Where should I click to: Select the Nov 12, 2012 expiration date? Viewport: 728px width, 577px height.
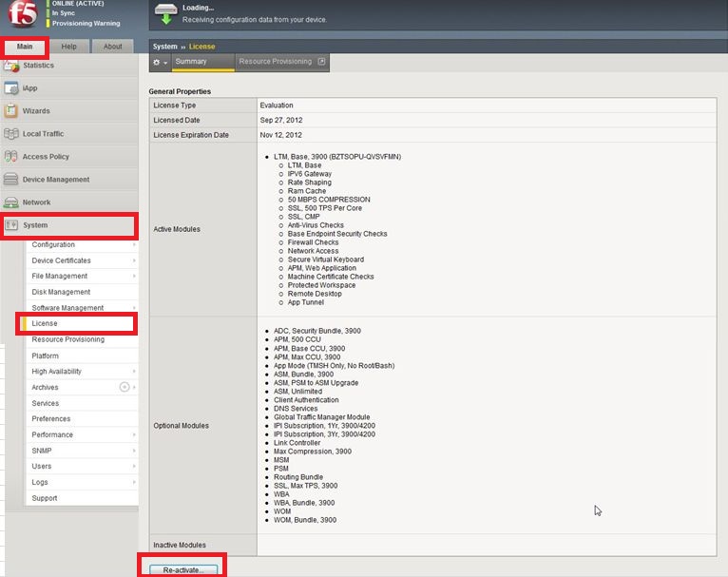tap(281, 135)
